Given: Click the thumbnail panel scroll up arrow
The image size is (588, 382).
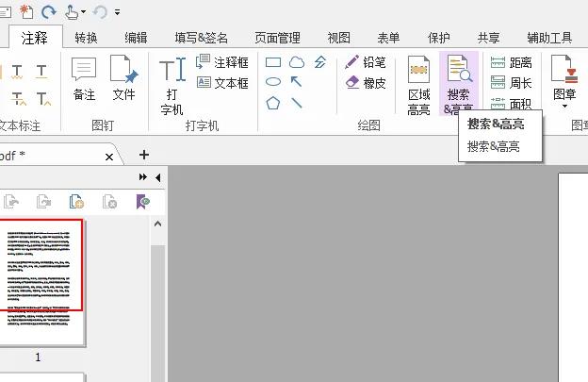Looking at the screenshot, I should (x=158, y=224).
